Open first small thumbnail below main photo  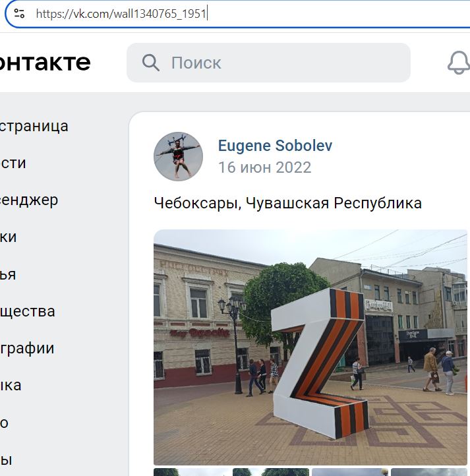coord(192,472)
